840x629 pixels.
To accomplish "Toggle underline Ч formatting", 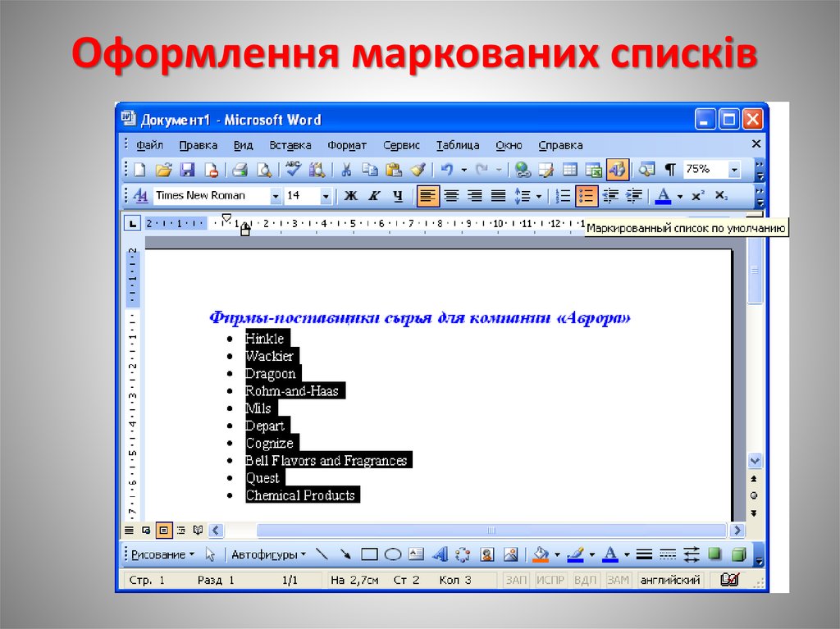I will [x=398, y=196].
